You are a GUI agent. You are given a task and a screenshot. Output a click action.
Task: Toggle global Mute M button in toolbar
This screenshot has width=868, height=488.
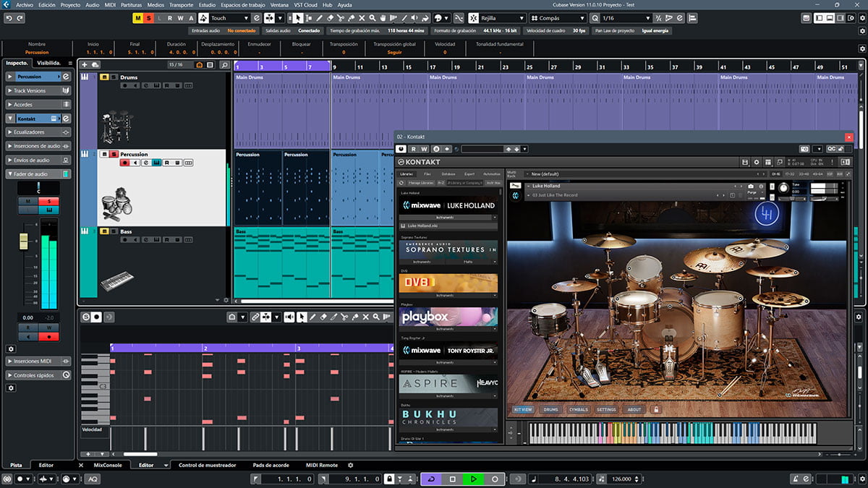(x=137, y=17)
